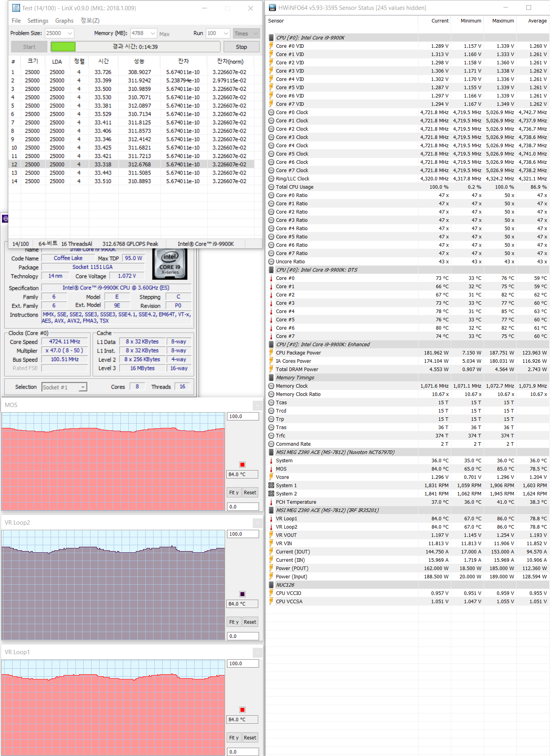Click the 100.0 maximum field in the MOS graph
The height and width of the screenshot is (756, 550).
tap(243, 416)
